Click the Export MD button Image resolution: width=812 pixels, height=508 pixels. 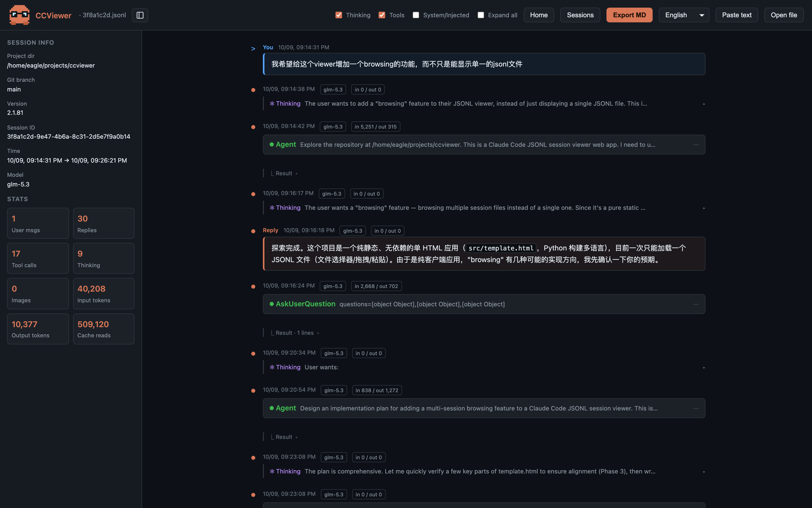pos(629,15)
